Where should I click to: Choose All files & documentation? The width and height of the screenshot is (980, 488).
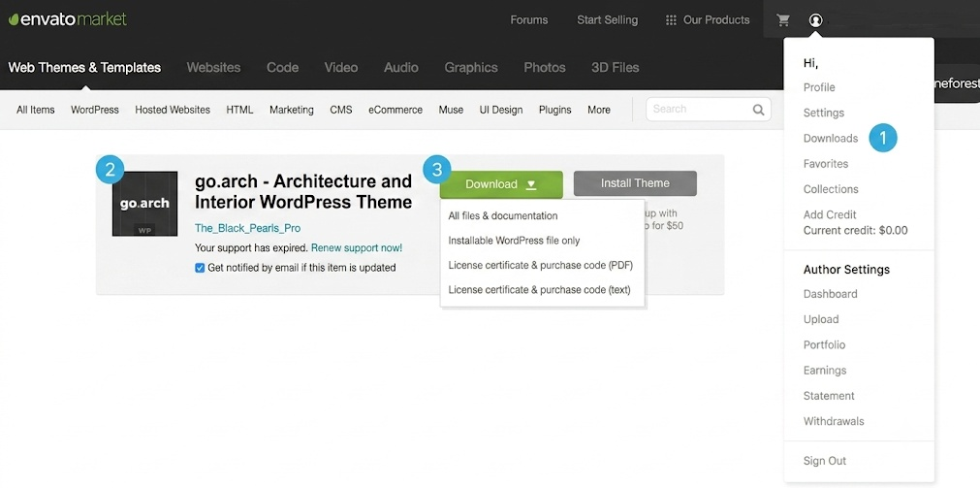click(502, 215)
